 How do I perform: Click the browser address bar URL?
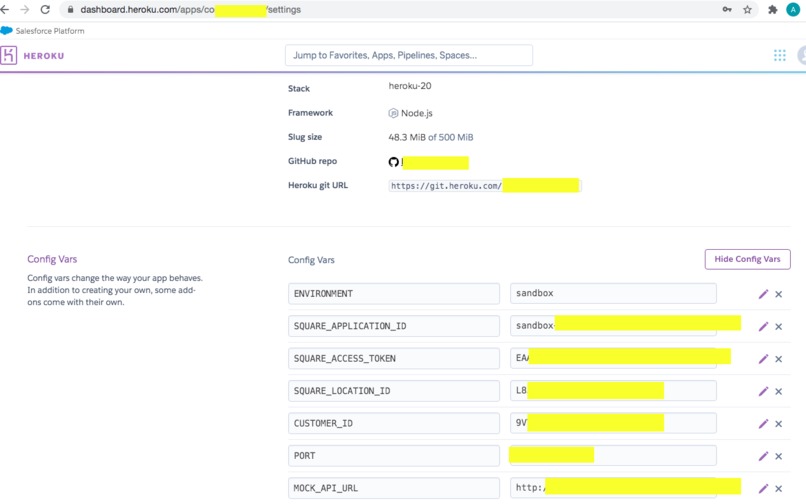click(191, 9)
